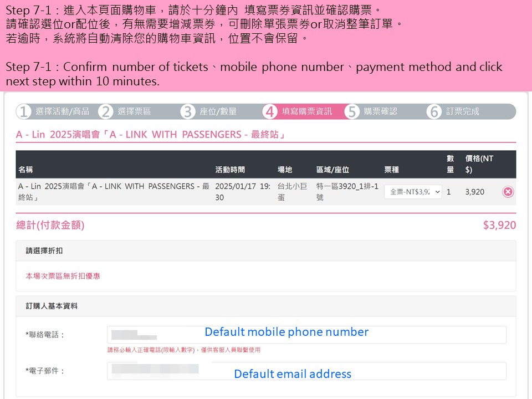532x399 pixels.
Task: Select the 選擇票區 step tab
Action: point(134,111)
